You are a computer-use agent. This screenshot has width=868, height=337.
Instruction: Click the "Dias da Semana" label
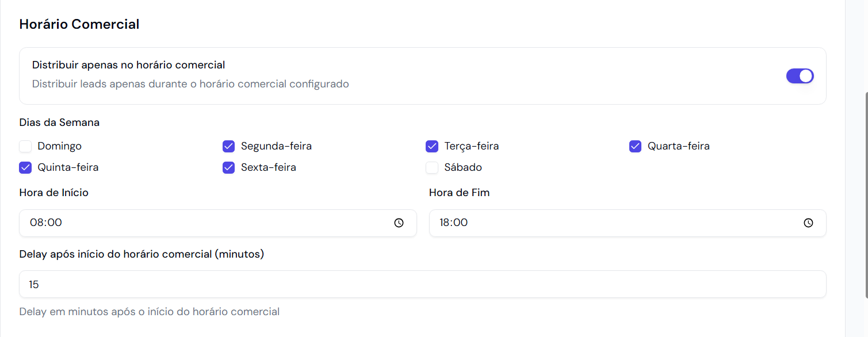click(x=59, y=122)
